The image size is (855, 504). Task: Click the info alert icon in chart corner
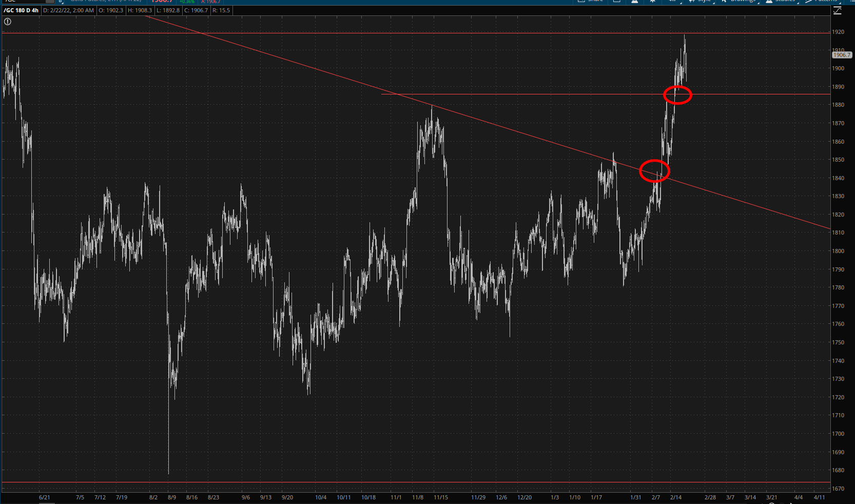click(8, 22)
